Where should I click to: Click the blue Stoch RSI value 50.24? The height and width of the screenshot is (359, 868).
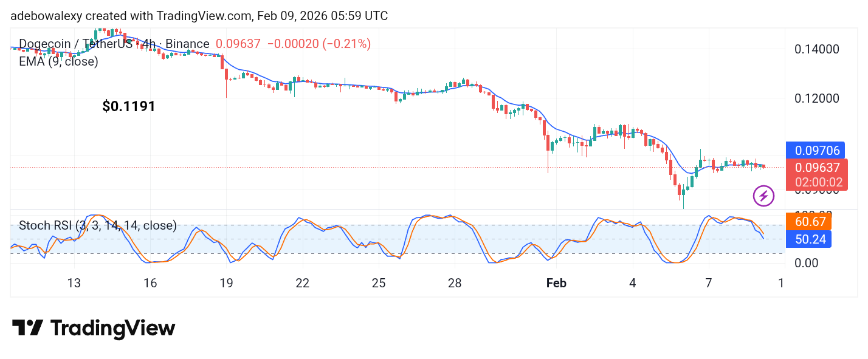[x=808, y=239]
